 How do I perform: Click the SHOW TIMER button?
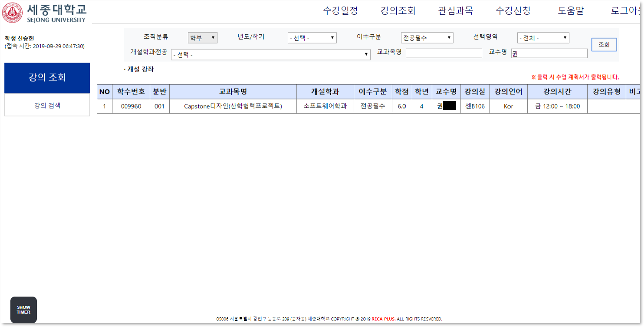click(23, 310)
